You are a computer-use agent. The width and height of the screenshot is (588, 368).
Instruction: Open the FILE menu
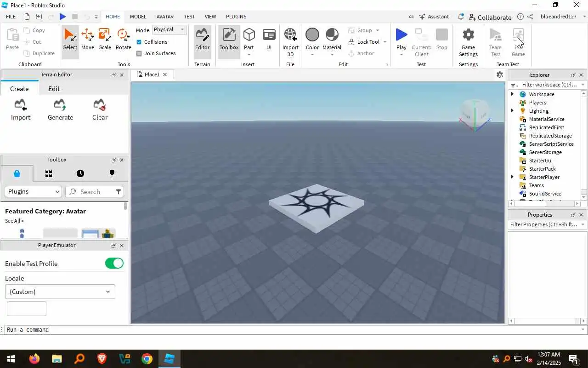click(11, 17)
